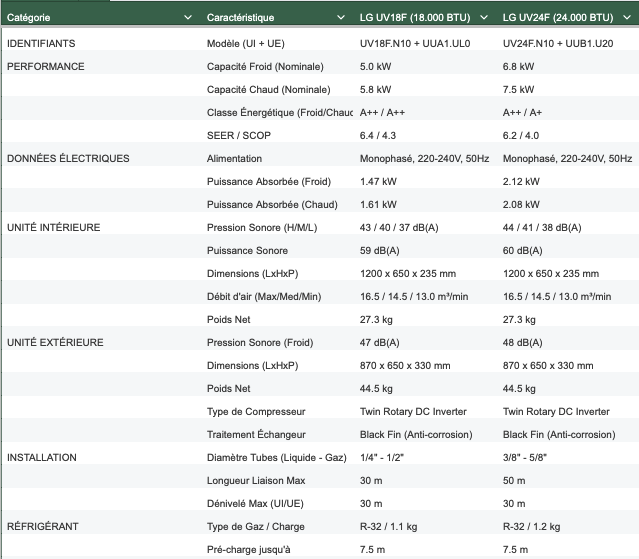Click the UNITÉ INTÉRIEURE category cell
Image resolution: width=639 pixels, height=559 pixels.
[53, 227]
